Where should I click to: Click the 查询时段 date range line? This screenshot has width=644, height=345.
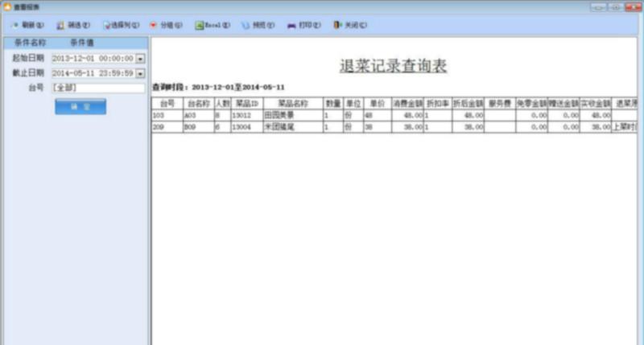click(x=218, y=88)
